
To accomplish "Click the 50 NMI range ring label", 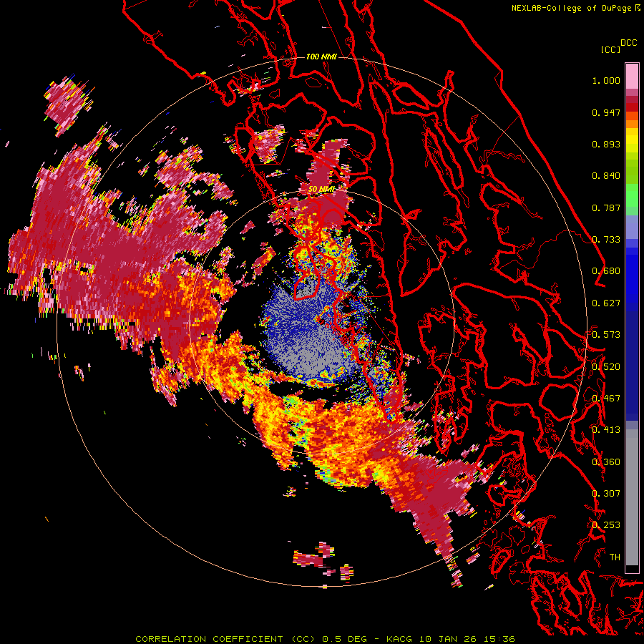I will tap(321, 190).
